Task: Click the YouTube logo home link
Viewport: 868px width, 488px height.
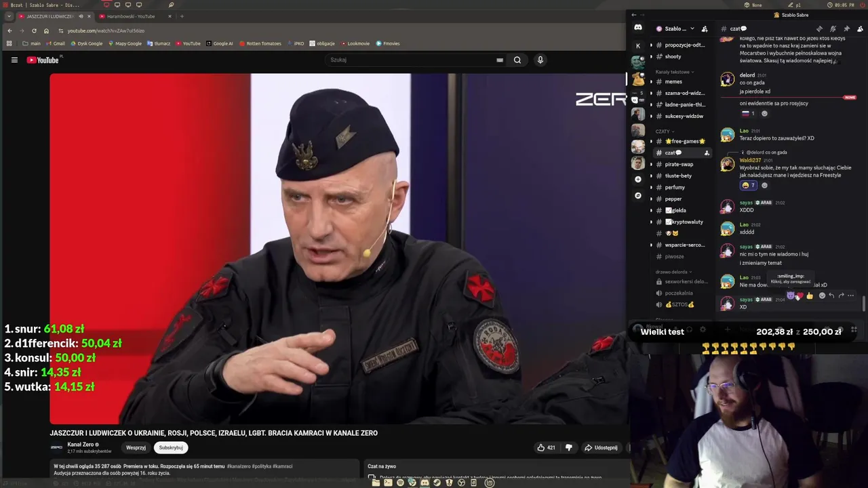Action: coord(43,60)
